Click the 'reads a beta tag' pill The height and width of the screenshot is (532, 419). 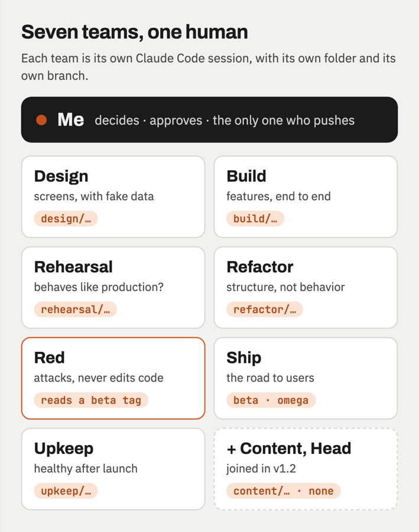91,400
